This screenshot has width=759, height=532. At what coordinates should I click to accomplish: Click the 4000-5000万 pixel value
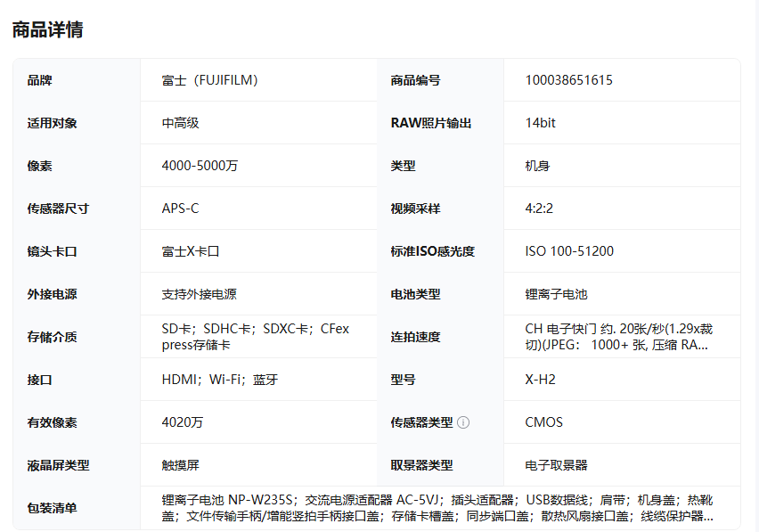click(200, 166)
